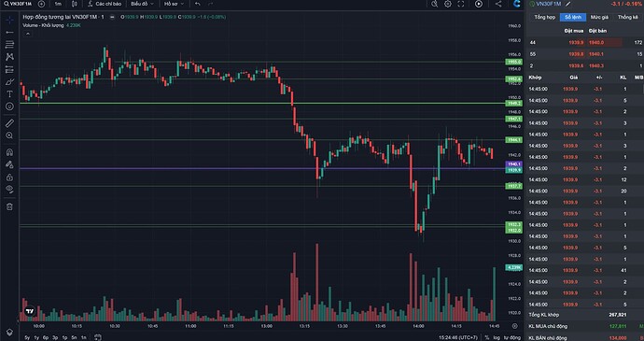Switch to 'Sổ lệnh' tab
644x341 pixels.
[573, 17]
